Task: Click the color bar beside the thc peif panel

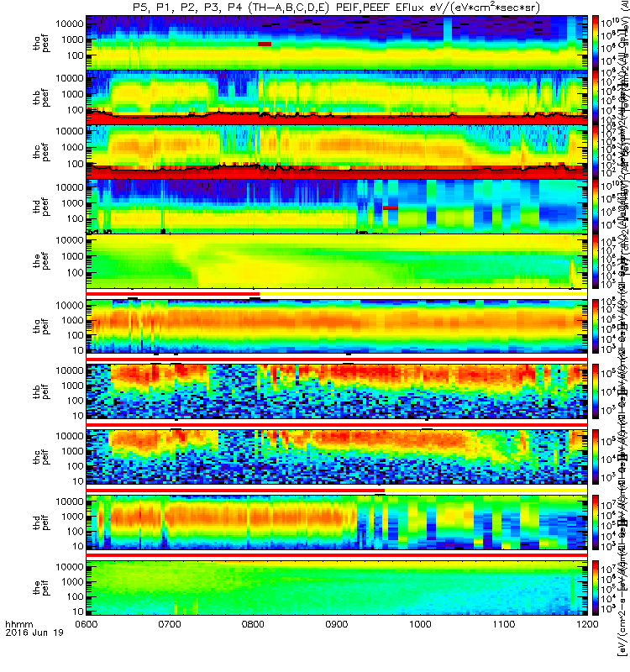Action: pos(596,457)
